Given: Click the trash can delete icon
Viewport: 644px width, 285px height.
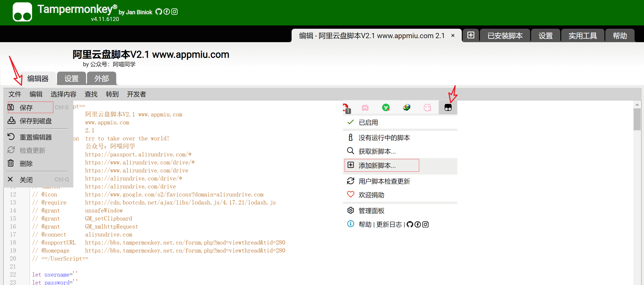Looking at the screenshot, I should click(x=11, y=163).
